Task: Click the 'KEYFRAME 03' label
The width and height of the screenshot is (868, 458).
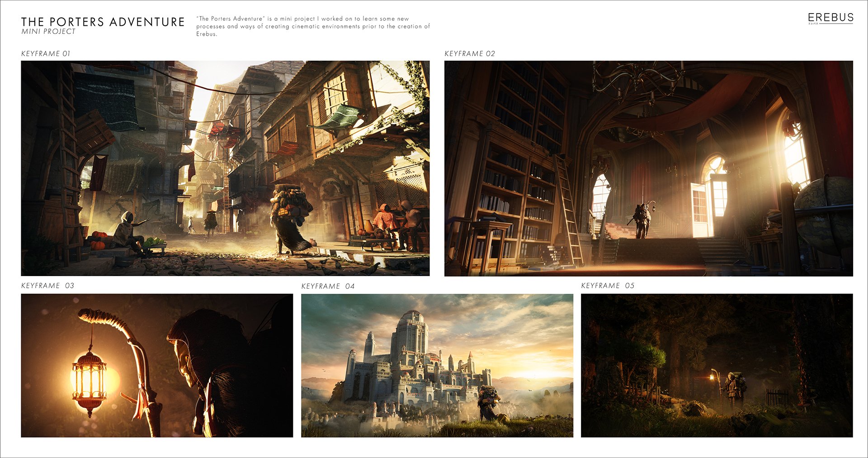Action: click(x=47, y=286)
